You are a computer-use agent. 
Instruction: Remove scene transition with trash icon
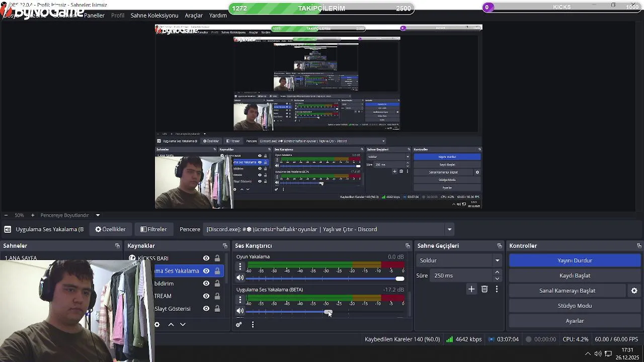click(485, 289)
